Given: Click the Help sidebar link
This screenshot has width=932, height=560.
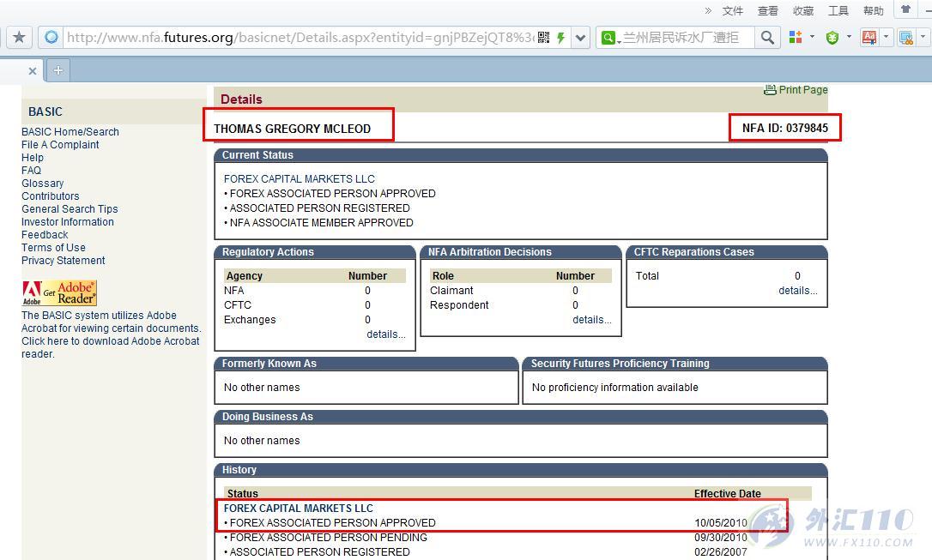Looking at the screenshot, I should coord(32,158).
